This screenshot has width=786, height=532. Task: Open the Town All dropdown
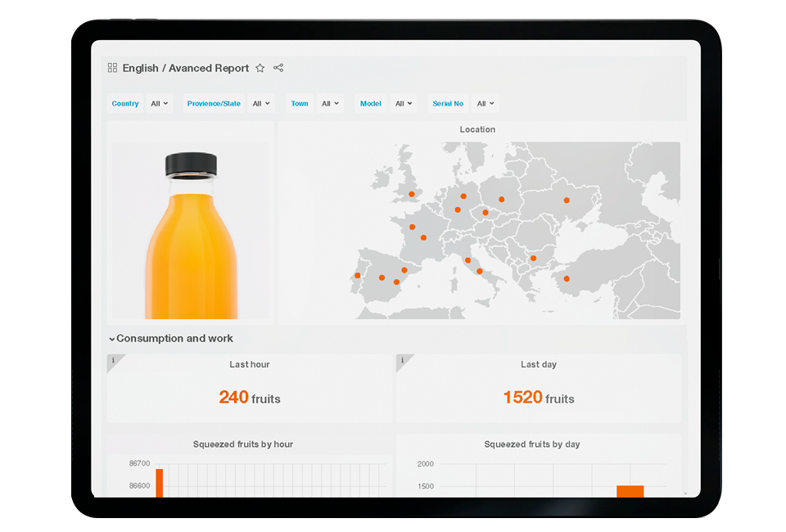coord(330,104)
